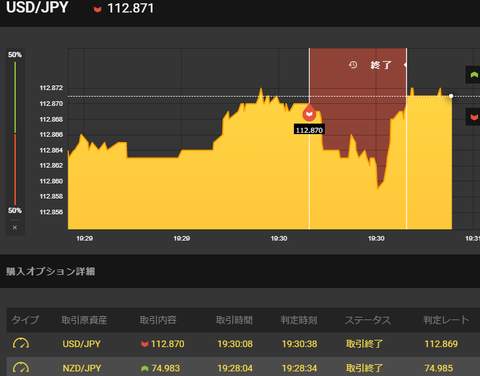Screen dimensions: 480x376
Task: Click the 購入オプション詳細 section header
Action: [50, 271]
